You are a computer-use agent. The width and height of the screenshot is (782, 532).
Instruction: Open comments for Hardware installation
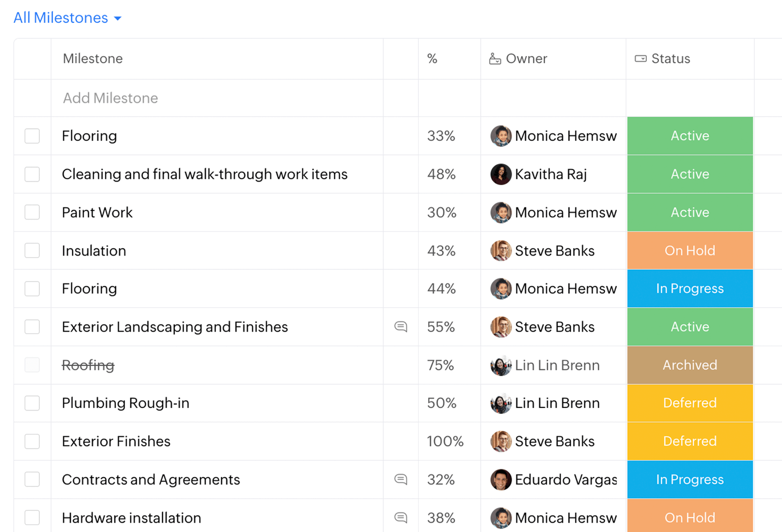pyautogui.click(x=401, y=517)
